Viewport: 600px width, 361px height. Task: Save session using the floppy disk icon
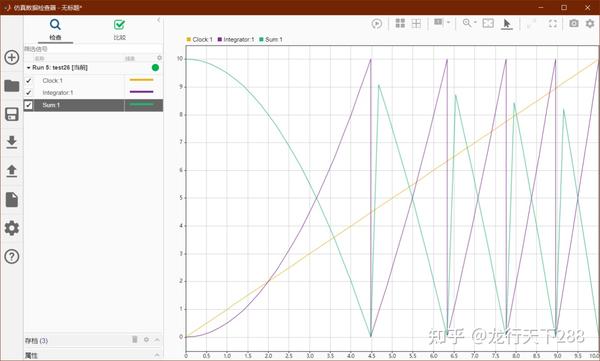click(12, 114)
